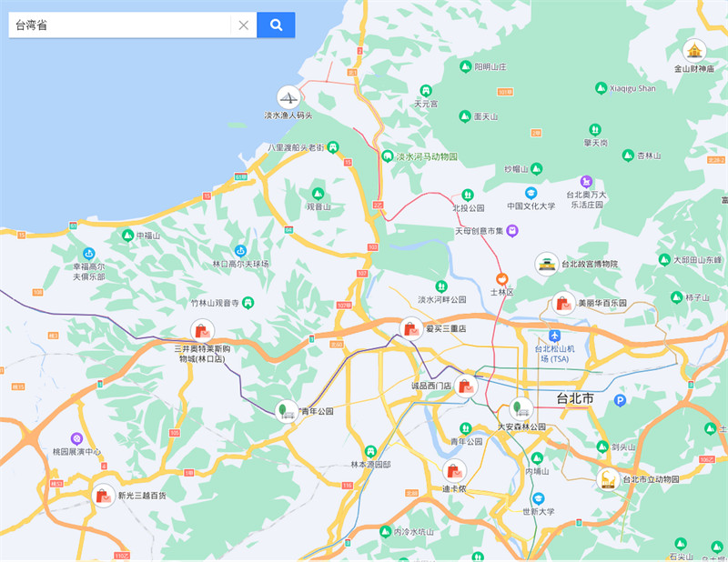Viewport: 728px width, 562px height.
Task: Open the 美丽华百乐园 shopping marker
Action: click(562, 303)
